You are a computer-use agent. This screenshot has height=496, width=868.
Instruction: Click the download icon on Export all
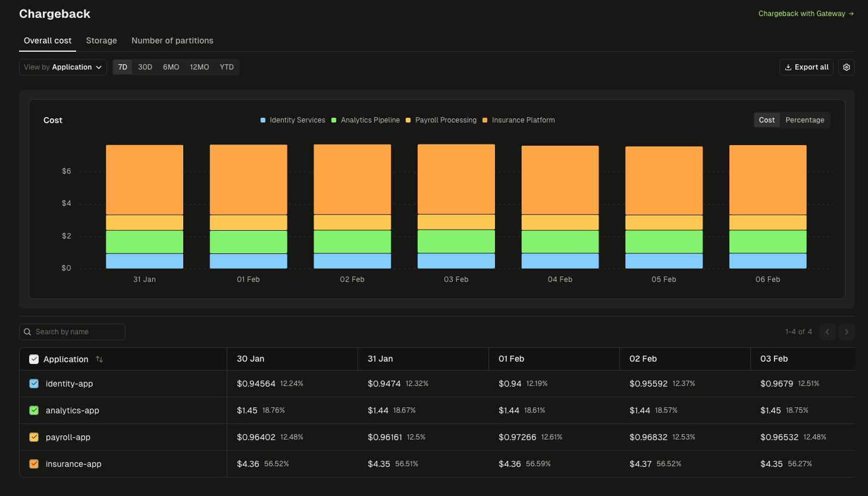788,67
